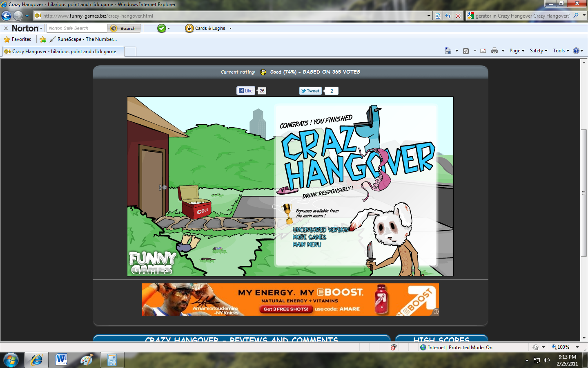
Task: Open the Windows Start button
Action: point(11,360)
